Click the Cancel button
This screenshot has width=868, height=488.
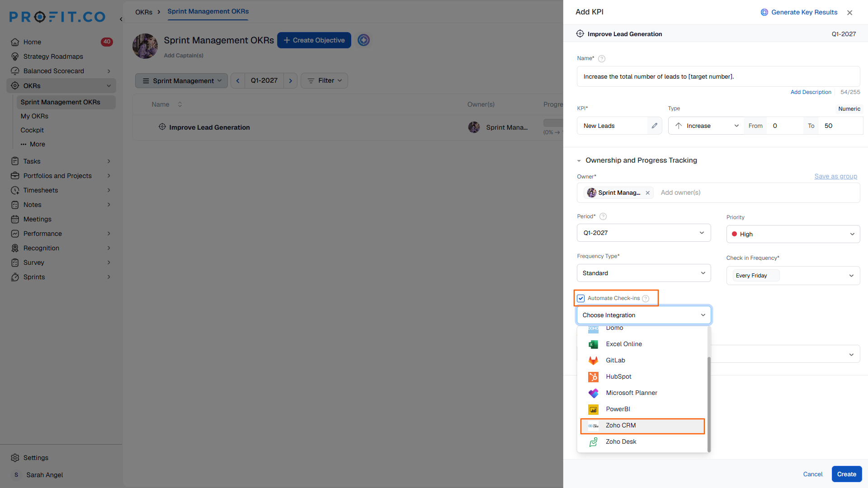click(x=812, y=474)
